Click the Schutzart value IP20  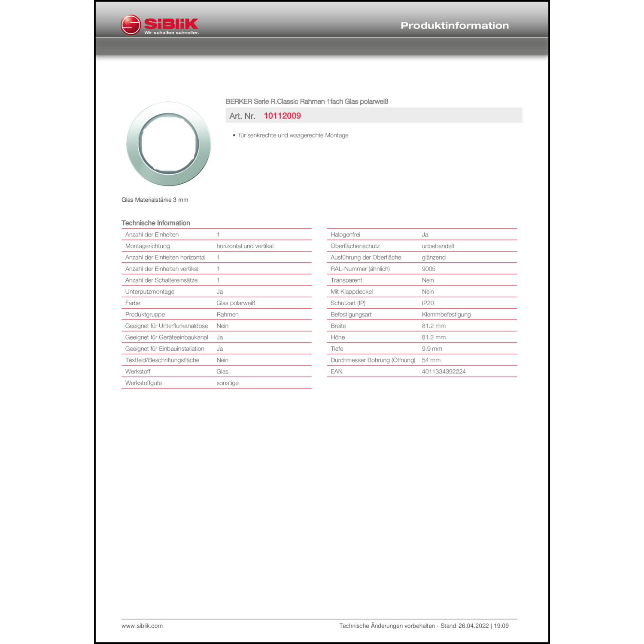[x=428, y=303]
